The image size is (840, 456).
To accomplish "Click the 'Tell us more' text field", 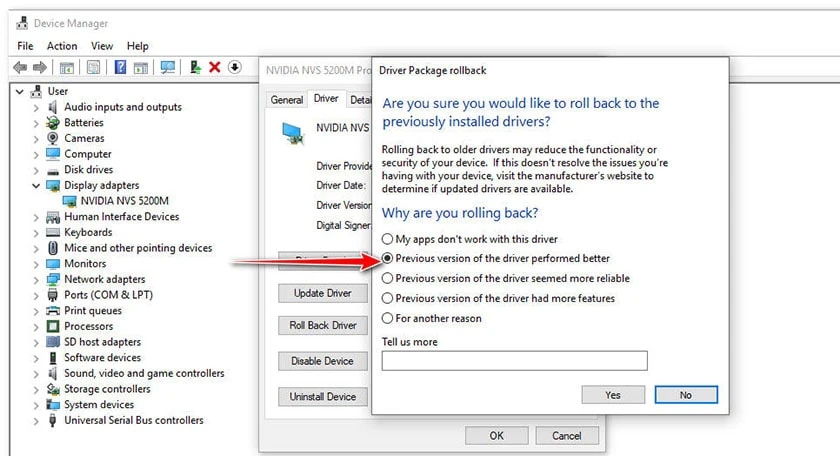I will [514, 361].
